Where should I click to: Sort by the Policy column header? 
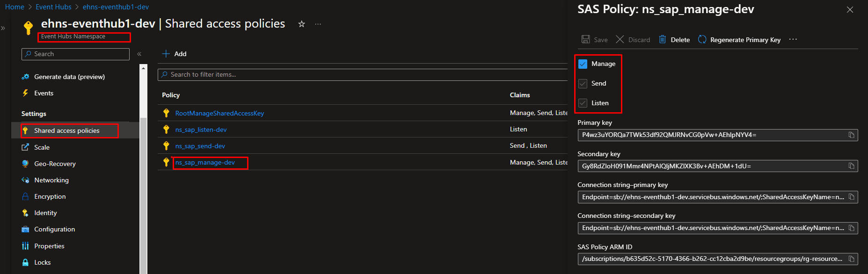tap(171, 95)
